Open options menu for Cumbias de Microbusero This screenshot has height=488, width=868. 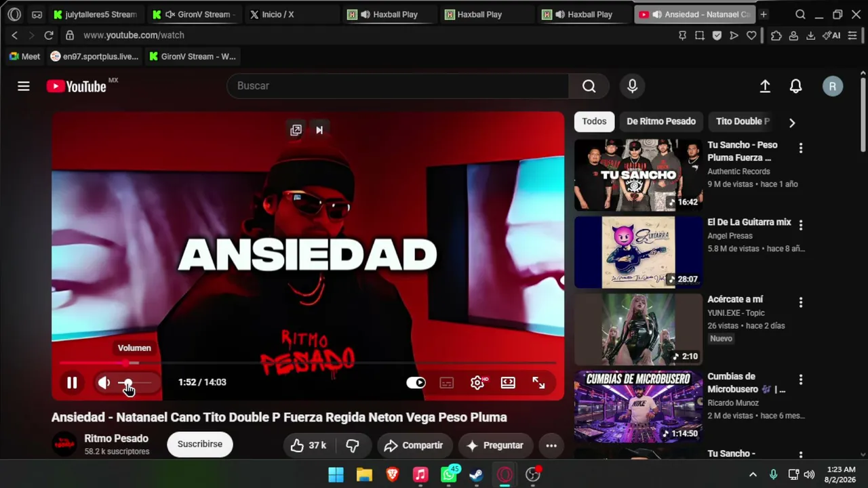pyautogui.click(x=801, y=380)
